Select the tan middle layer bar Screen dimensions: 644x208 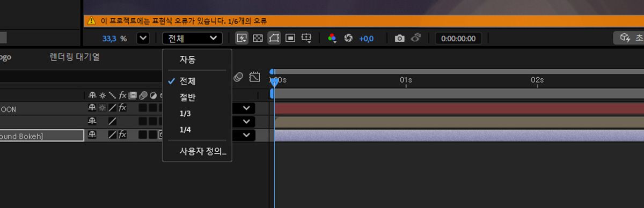[x=459, y=122]
